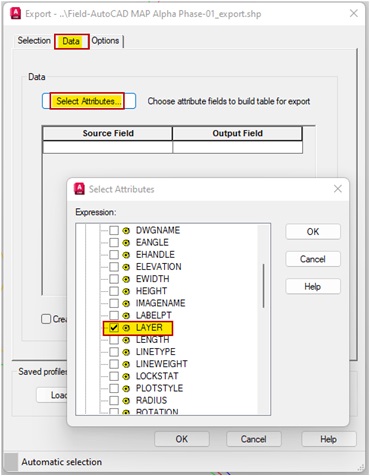The height and width of the screenshot is (476, 370).
Task: Close the Export dialog window
Action: click(354, 13)
